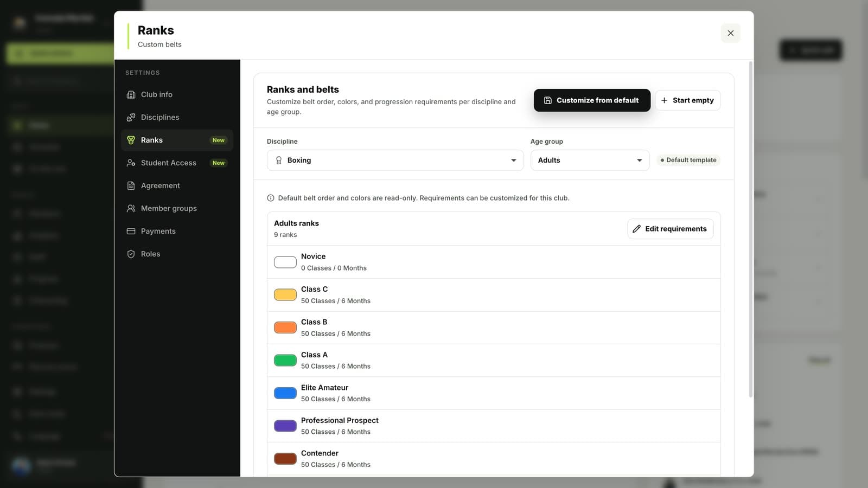868x488 pixels.
Task: Click the Ranks medal icon
Action: pos(131,140)
